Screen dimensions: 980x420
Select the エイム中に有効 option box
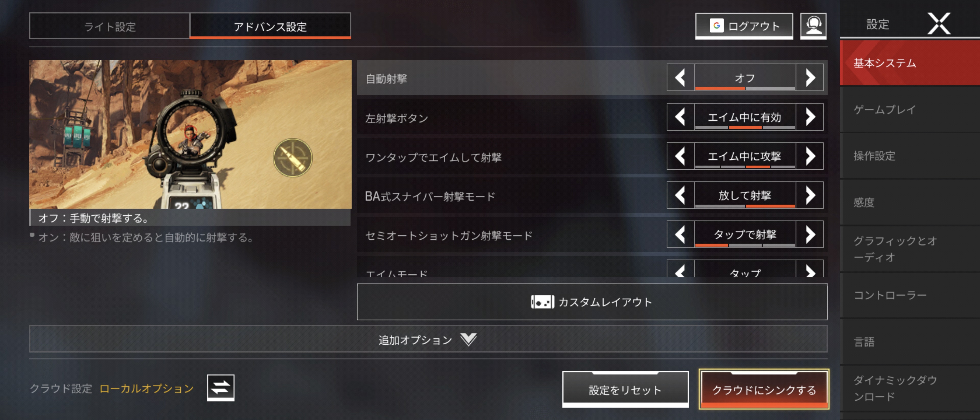click(x=745, y=117)
